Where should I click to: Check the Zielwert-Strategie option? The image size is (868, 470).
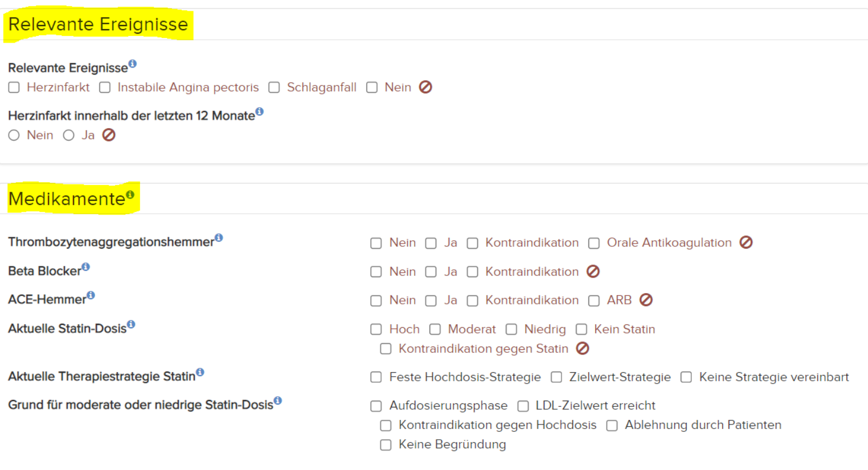coord(556,377)
